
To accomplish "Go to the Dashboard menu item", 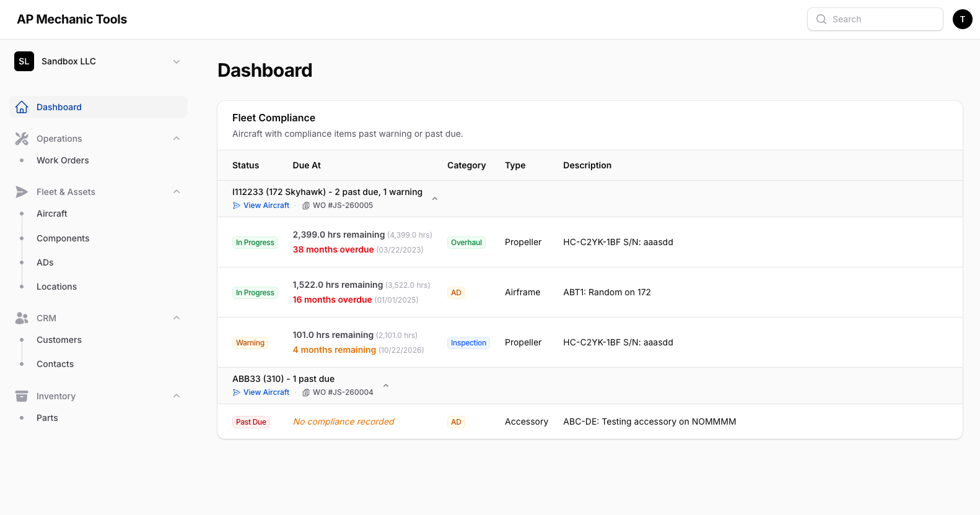I will click(98, 107).
